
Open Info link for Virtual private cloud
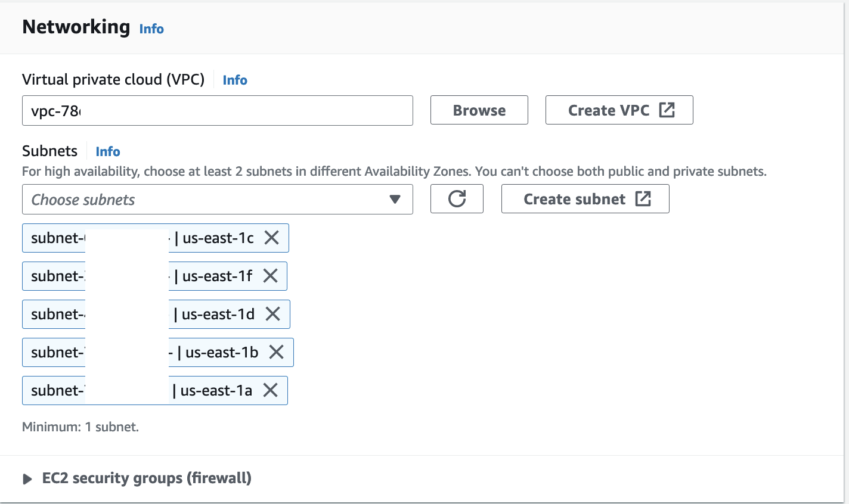[x=235, y=80]
